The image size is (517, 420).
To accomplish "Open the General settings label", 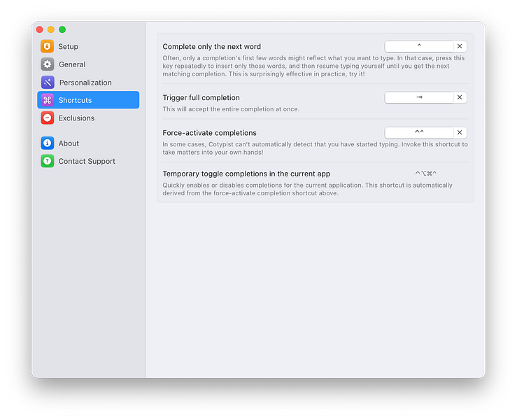I will [72, 64].
